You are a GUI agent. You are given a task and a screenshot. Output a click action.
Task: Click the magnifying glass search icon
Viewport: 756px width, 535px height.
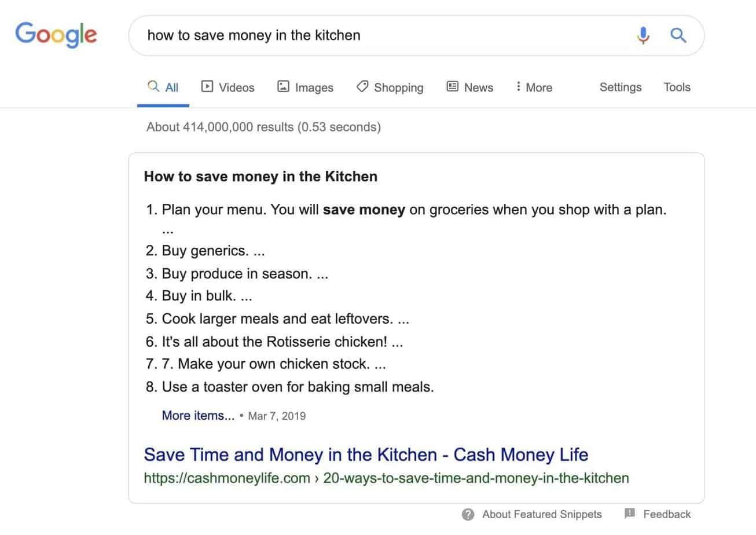coord(678,35)
